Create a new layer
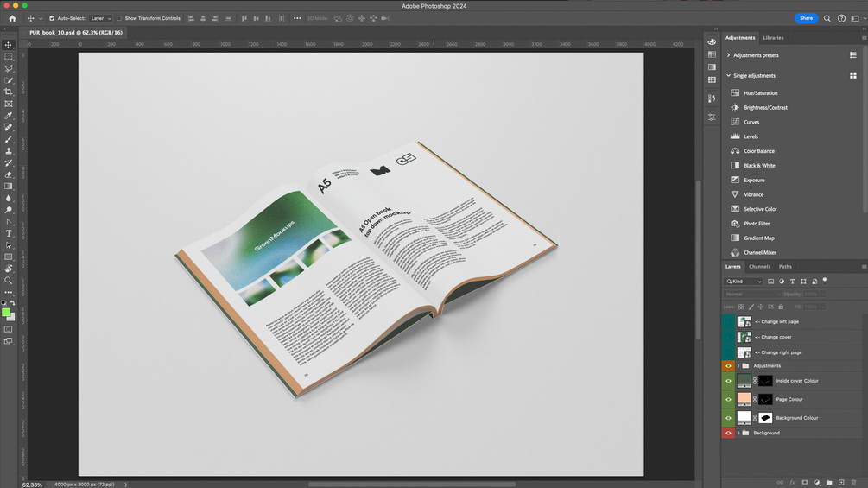The height and width of the screenshot is (488, 868). pyautogui.click(x=841, y=483)
